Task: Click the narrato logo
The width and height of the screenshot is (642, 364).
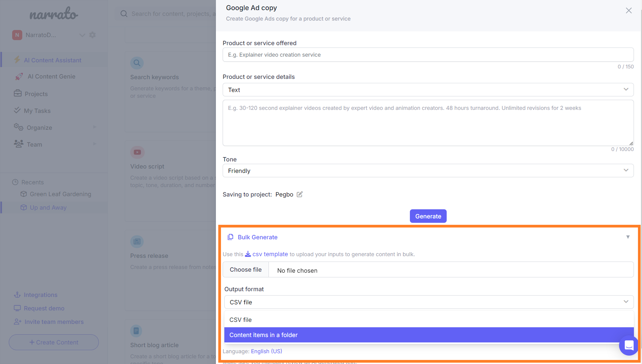Action: (54, 14)
